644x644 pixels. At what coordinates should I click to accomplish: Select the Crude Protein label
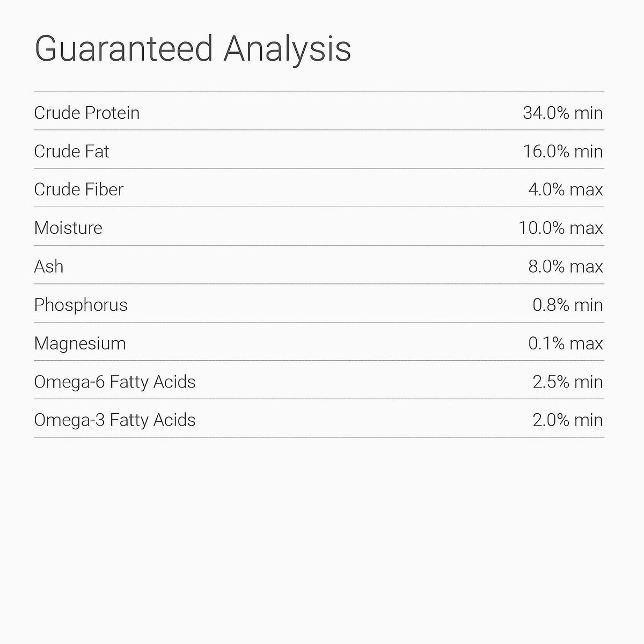(x=86, y=113)
